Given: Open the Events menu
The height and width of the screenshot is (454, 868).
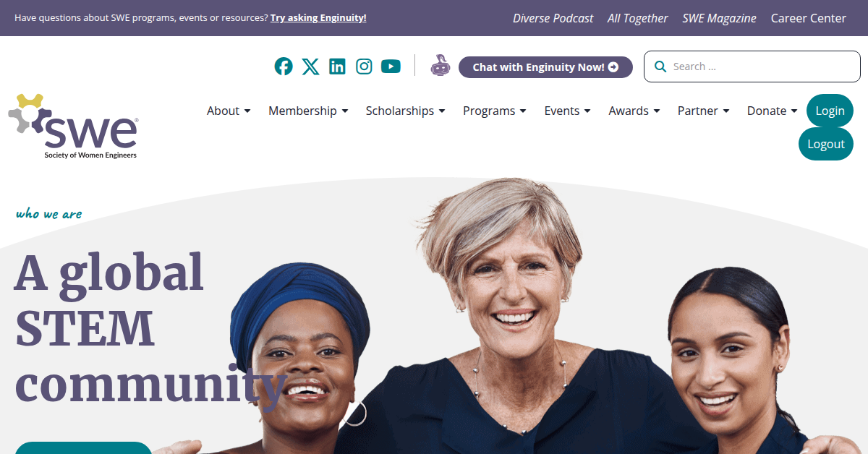Looking at the screenshot, I should click(x=568, y=111).
